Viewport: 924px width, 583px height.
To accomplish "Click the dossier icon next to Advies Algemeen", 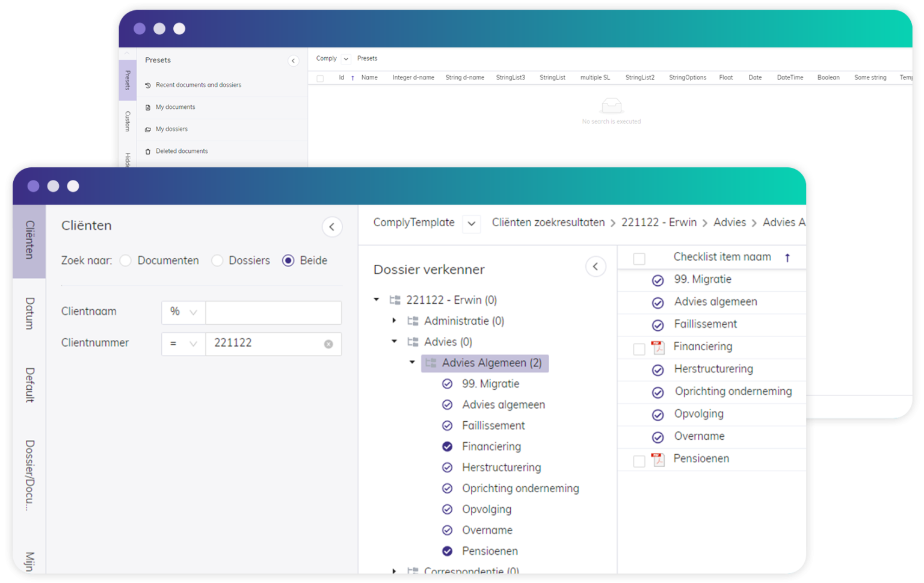I will [x=431, y=363].
